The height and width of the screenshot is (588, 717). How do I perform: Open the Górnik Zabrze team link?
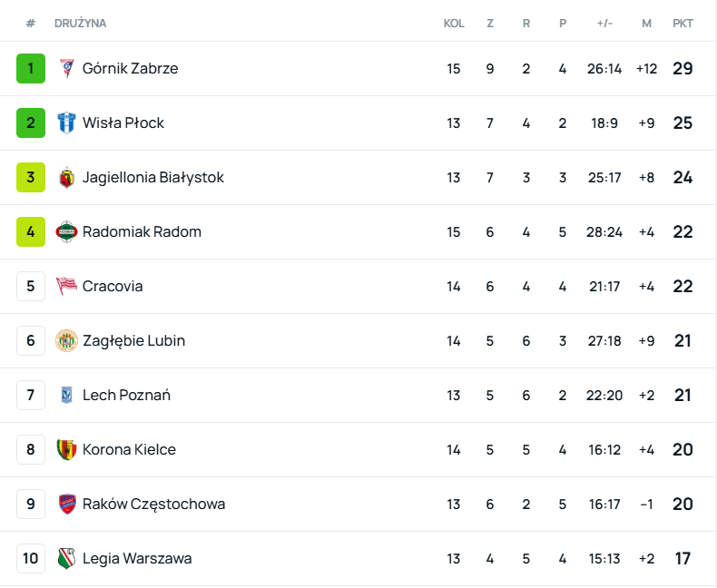130,68
